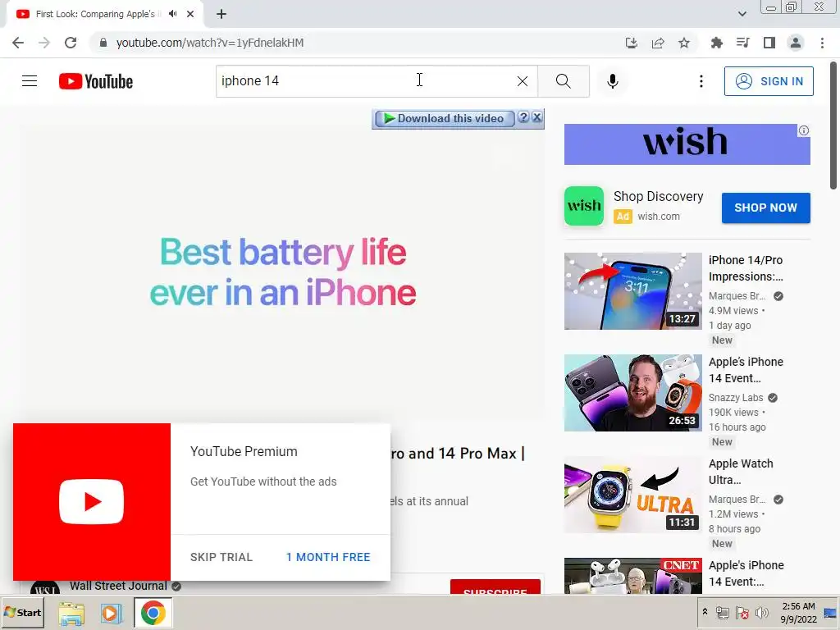This screenshot has width=840, height=630.
Task: Bookmark this page with star
Action: (684, 43)
